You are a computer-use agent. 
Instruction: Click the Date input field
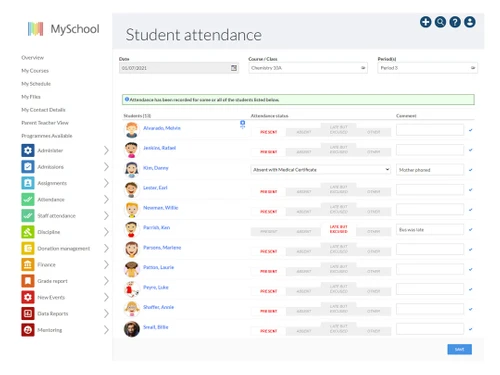(x=179, y=68)
